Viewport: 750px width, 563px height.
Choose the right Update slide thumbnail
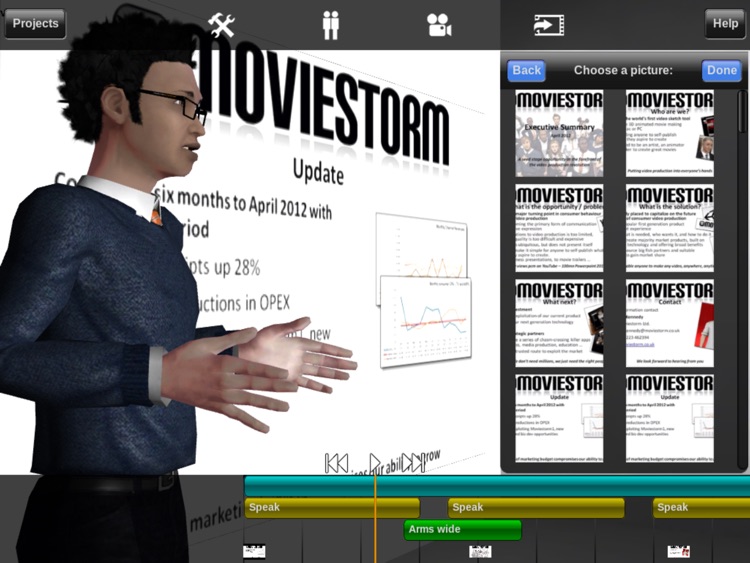coord(670,418)
